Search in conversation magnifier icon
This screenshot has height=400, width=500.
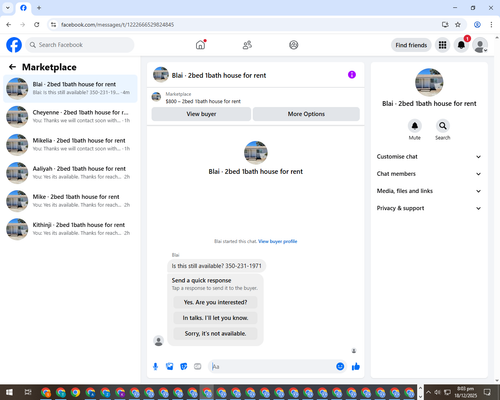[443, 126]
